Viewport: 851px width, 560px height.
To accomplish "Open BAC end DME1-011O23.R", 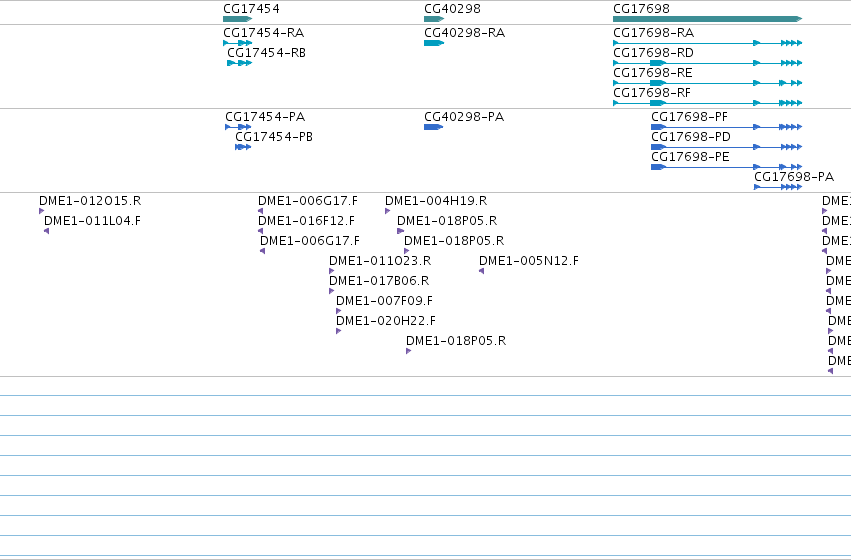I will pyautogui.click(x=332, y=271).
